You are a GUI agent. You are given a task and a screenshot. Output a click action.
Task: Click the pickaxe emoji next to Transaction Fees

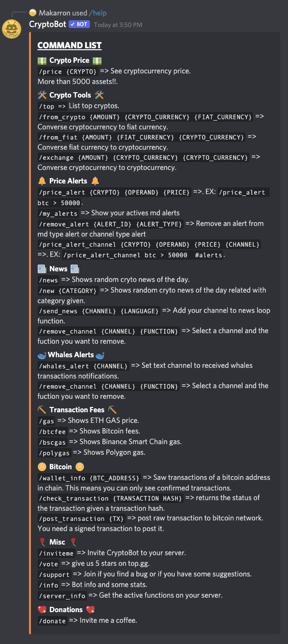point(42,409)
